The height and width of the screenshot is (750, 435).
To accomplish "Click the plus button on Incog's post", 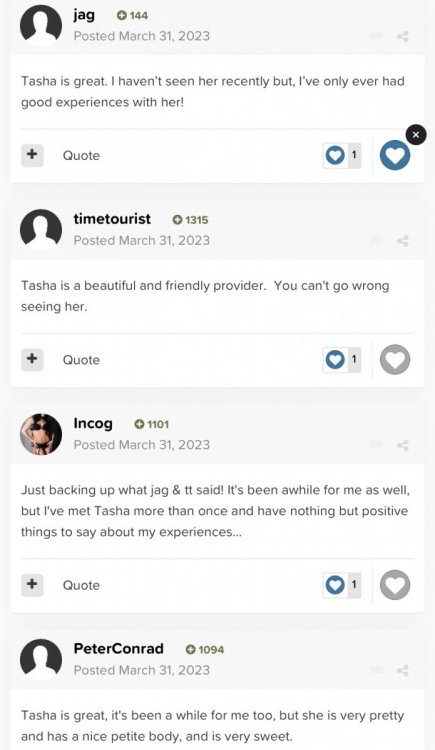I will coord(32,585).
